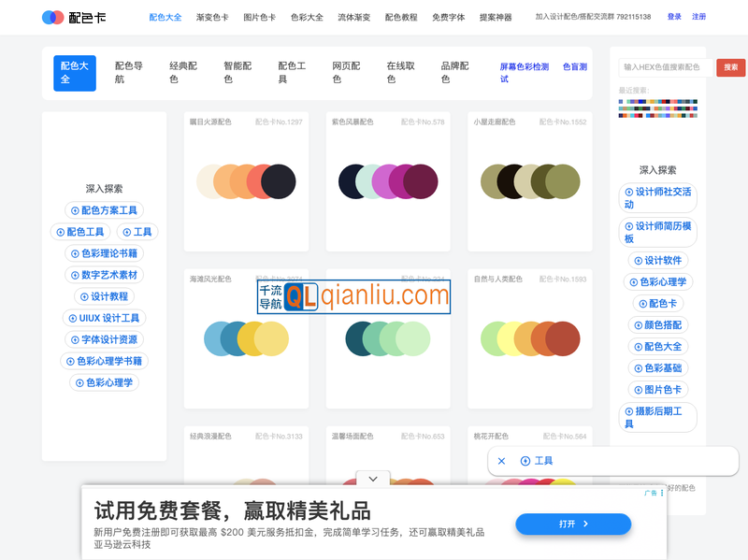The image size is (748, 560).
Task: Click the plus icon on 配色方案工具 tag
Action: 74,210
